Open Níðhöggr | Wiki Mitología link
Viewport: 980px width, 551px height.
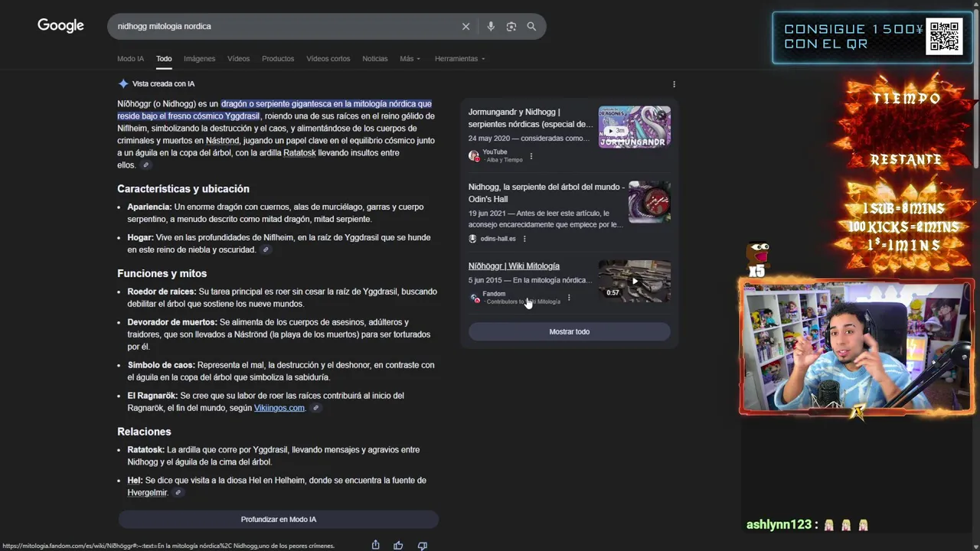click(514, 266)
